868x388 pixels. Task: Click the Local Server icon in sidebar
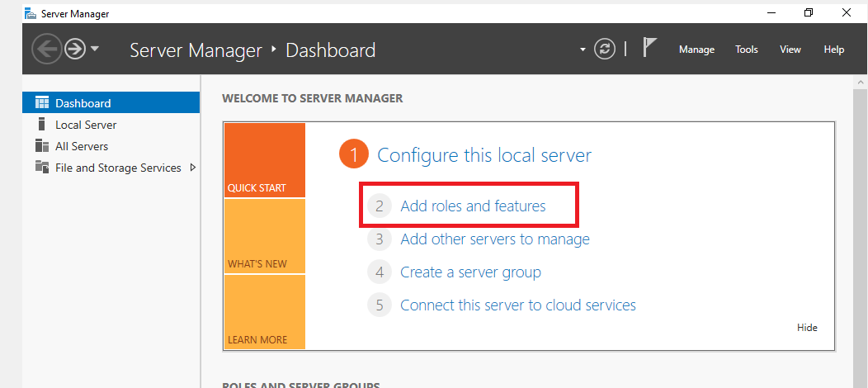coord(42,125)
